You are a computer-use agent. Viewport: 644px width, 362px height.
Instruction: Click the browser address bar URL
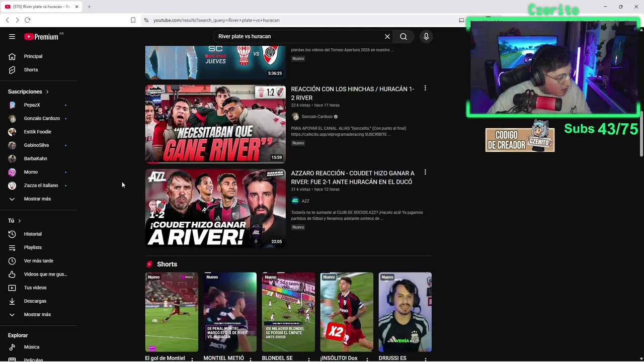(216, 20)
